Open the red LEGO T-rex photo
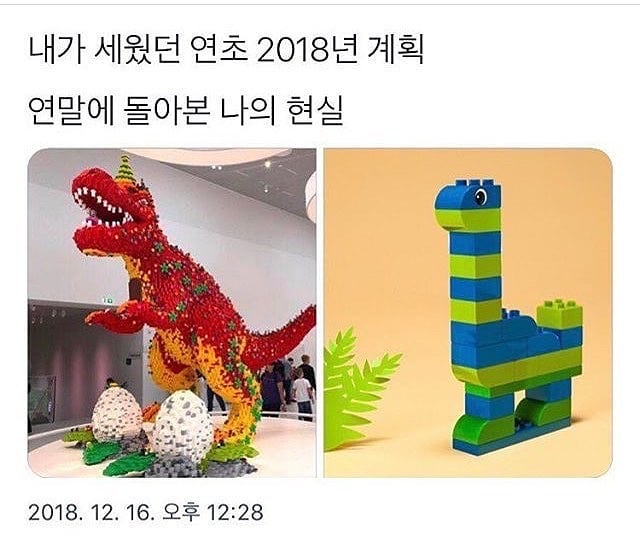The width and height of the screenshot is (640, 553). (172, 313)
